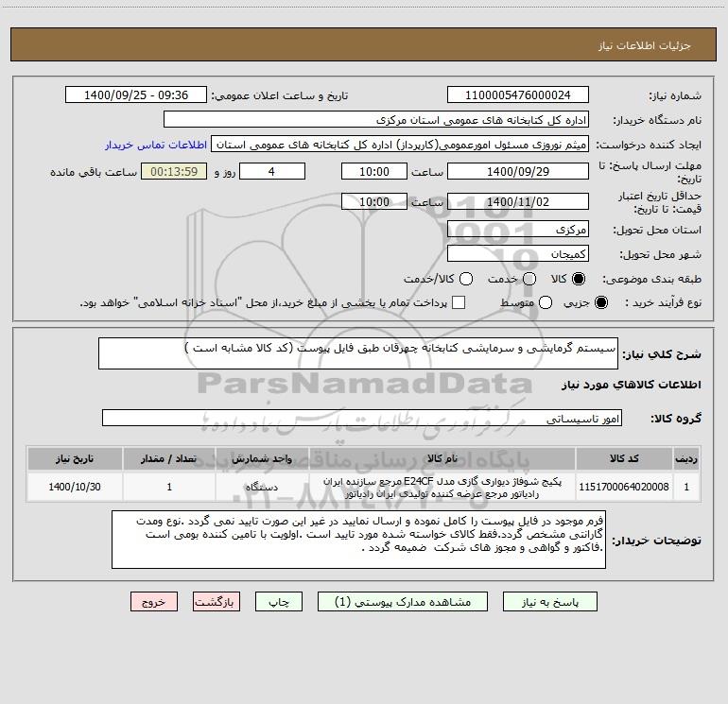The image size is (728, 704).
Task: Click the چاپ print button
Action: (x=279, y=602)
